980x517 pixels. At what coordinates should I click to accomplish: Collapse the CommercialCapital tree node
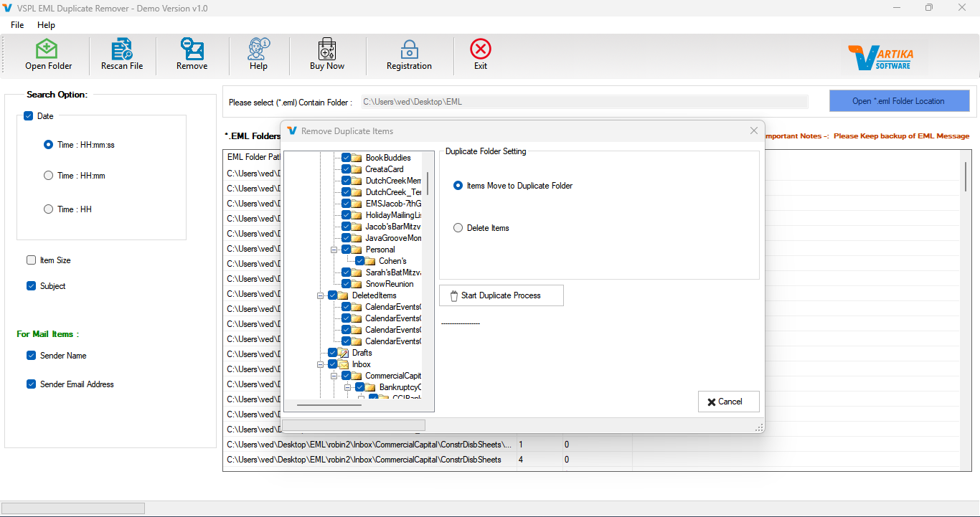click(334, 376)
